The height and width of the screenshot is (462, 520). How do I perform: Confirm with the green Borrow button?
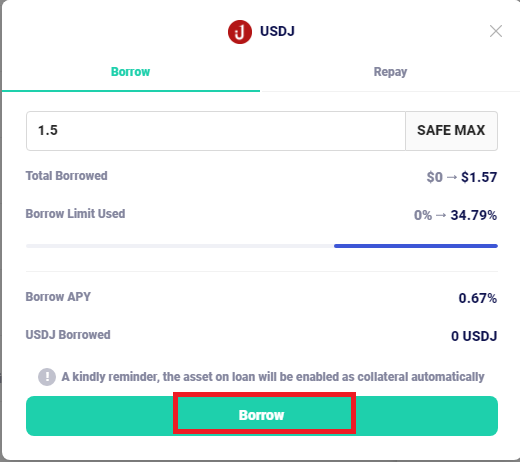[x=262, y=415]
